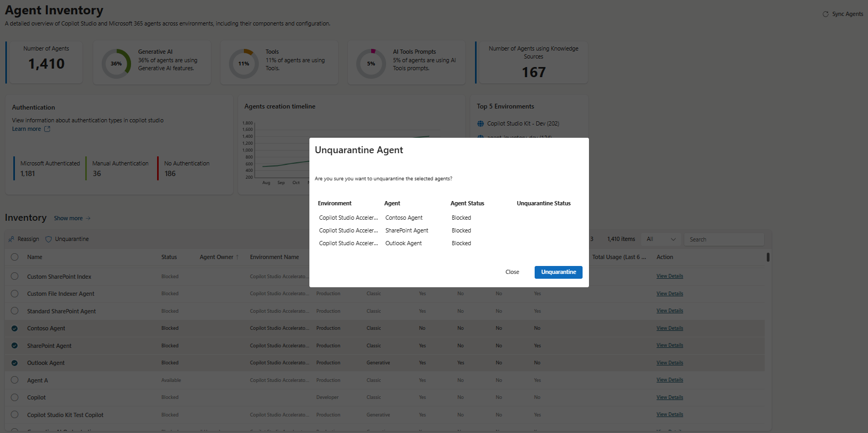868x433 pixels.
Task: Open the All filter dropdown
Action: (x=661, y=239)
